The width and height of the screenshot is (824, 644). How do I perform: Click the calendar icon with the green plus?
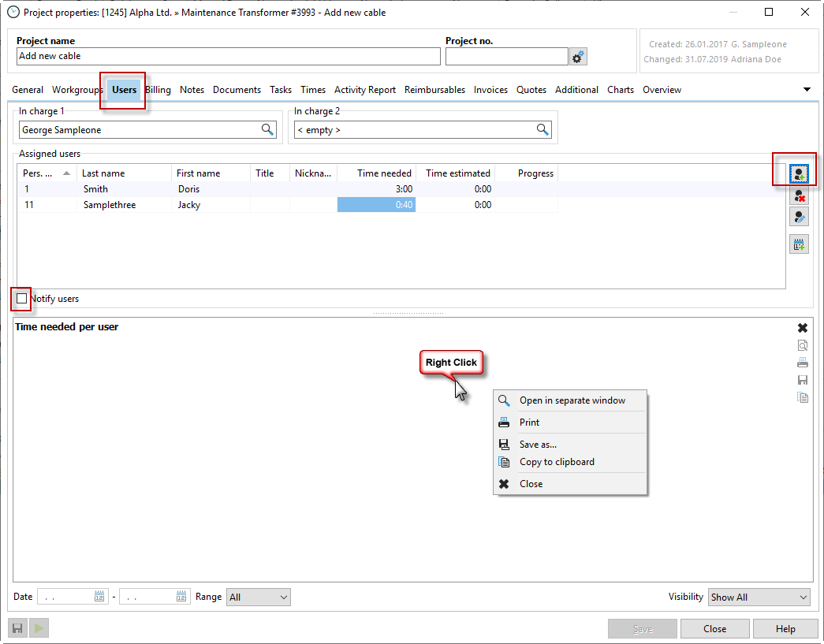(799, 244)
